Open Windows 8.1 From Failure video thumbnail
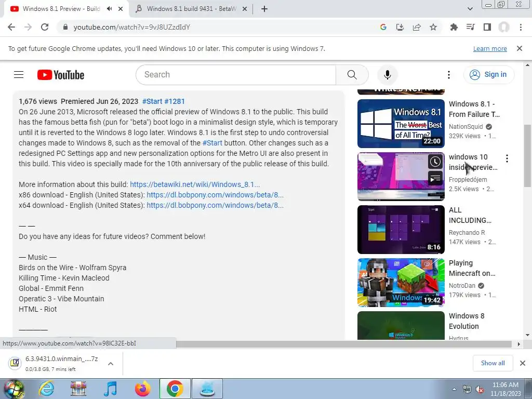Viewport: 532px width, 399px height. point(401,124)
